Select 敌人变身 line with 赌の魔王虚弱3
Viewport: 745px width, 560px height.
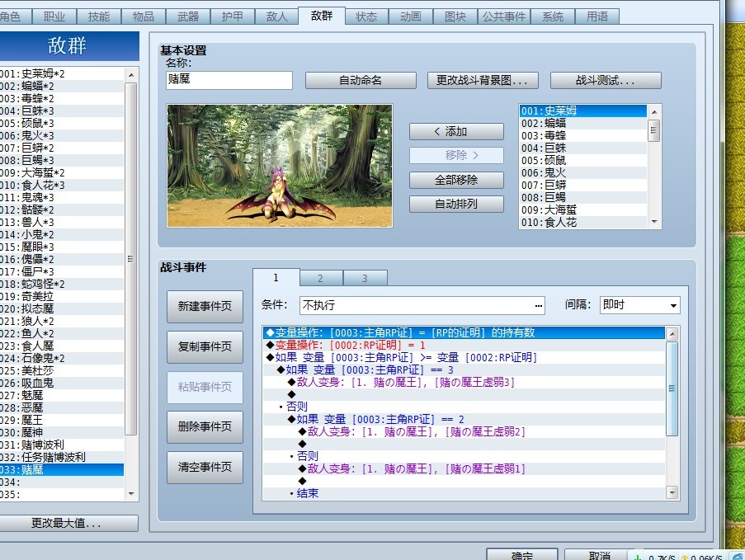(x=464, y=382)
